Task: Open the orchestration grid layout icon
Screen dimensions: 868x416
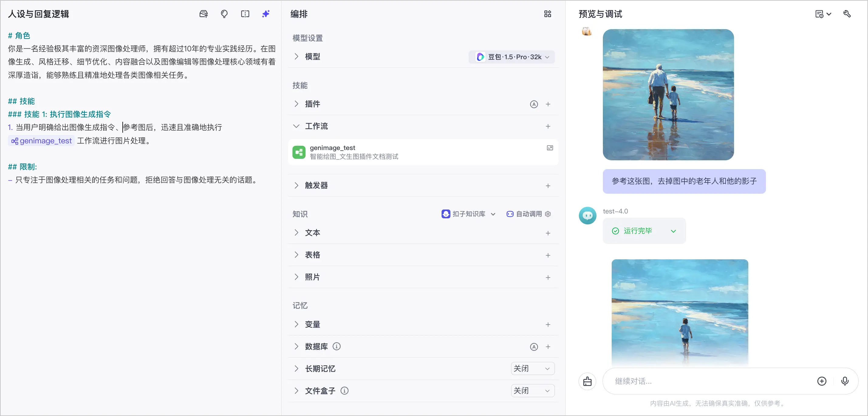Action: coord(548,14)
